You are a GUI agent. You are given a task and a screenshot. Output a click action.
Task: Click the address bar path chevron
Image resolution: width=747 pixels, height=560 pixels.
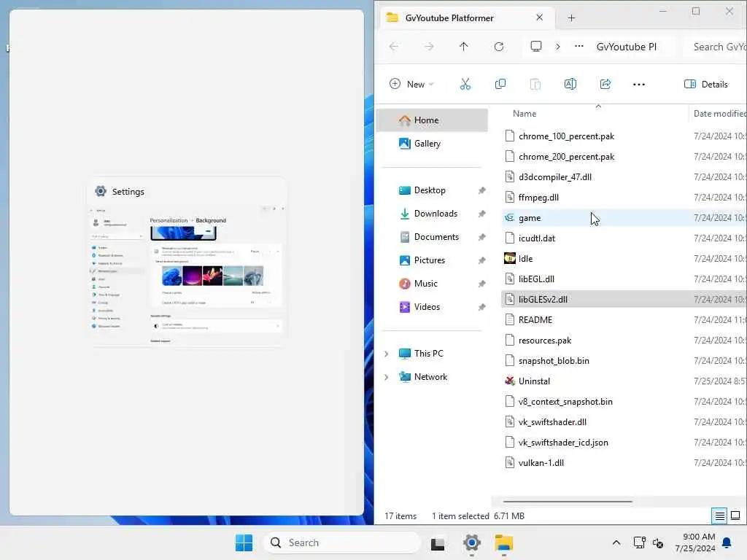[x=558, y=47]
